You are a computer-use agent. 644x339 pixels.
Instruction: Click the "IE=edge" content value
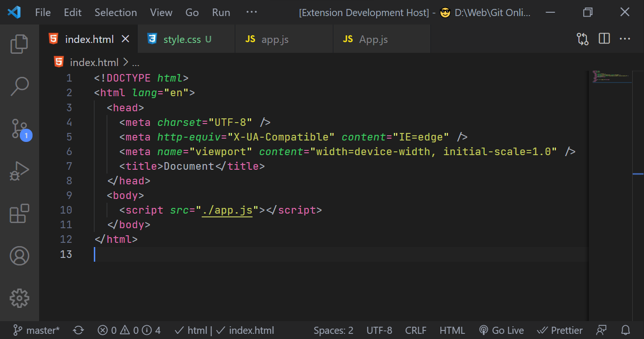click(x=421, y=137)
